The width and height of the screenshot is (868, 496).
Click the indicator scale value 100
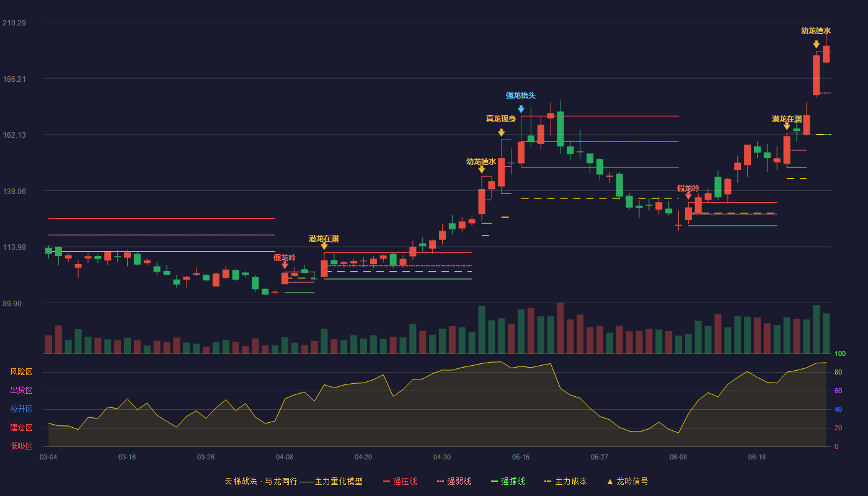[x=840, y=353]
